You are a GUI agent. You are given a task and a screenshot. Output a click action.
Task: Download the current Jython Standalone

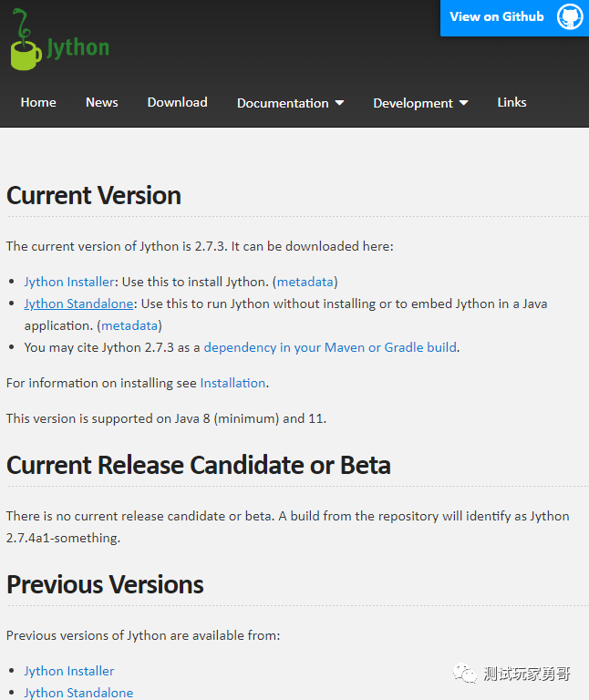[78, 304]
